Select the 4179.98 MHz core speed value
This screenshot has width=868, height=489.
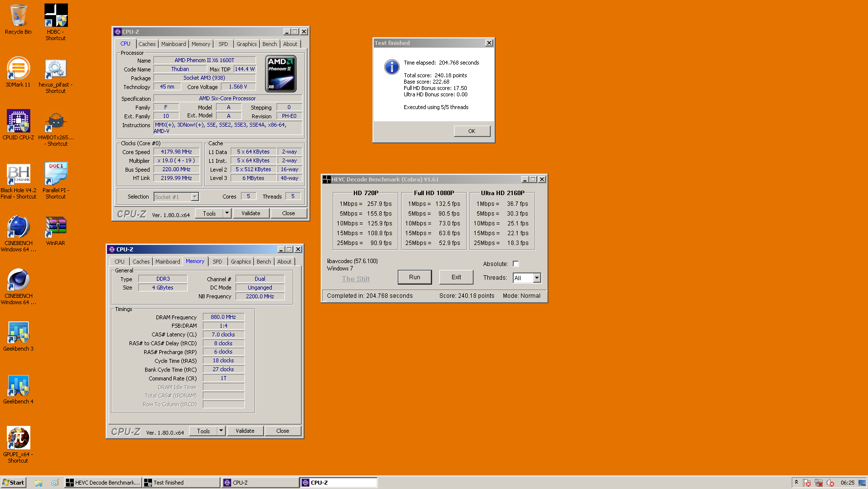pos(176,152)
